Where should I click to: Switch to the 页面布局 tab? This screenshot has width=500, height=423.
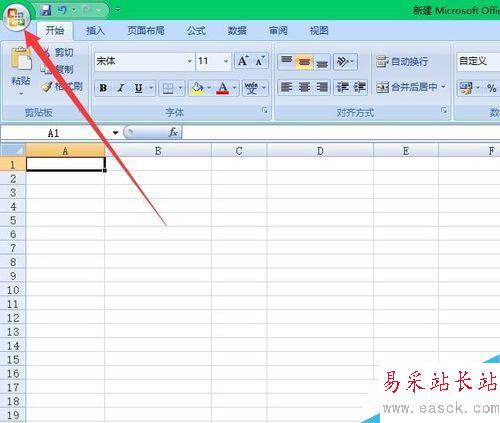(x=146, y=31)
